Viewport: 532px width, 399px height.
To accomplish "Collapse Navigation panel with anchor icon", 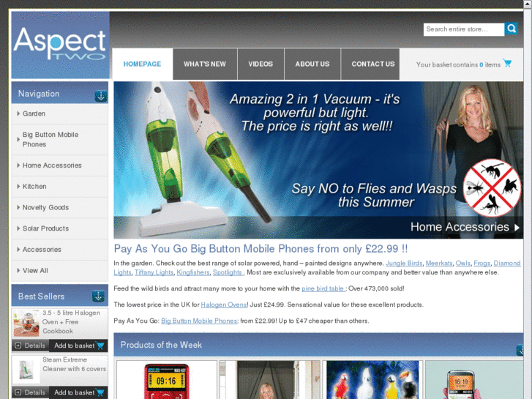I will click(x=101, y=96).
